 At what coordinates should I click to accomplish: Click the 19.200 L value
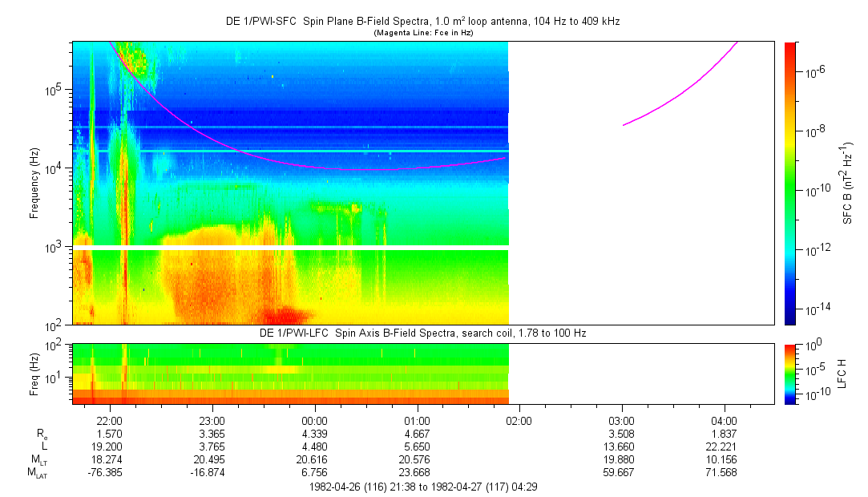109,446
